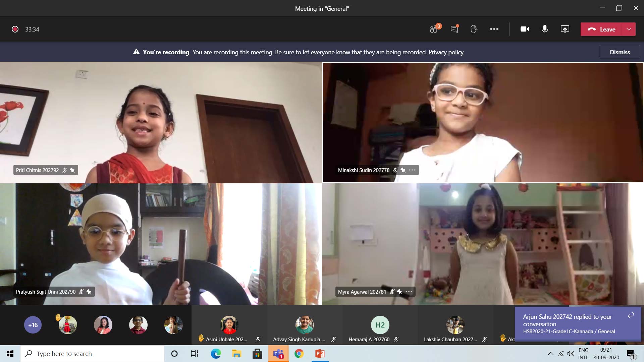Open PowerPoint from the taskbar
The image size is (644, 362).
pyautogui.click(x=320, y=354)
